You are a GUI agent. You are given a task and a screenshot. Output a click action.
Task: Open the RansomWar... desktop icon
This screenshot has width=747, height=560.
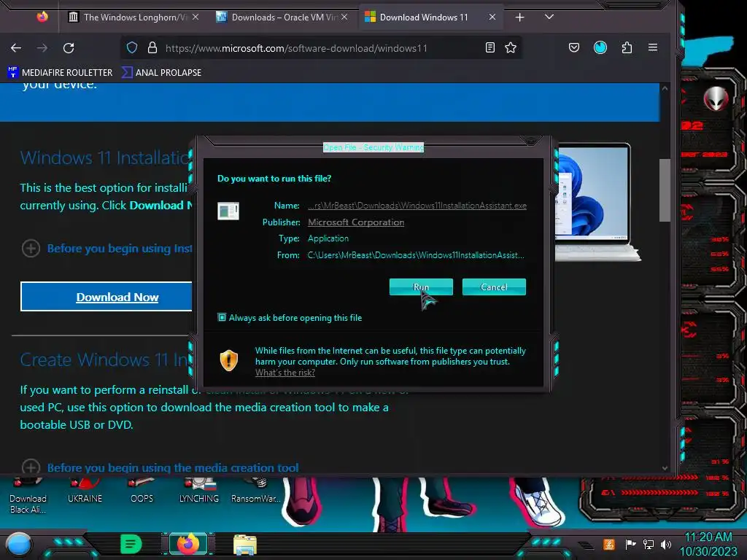coord(256,491)
